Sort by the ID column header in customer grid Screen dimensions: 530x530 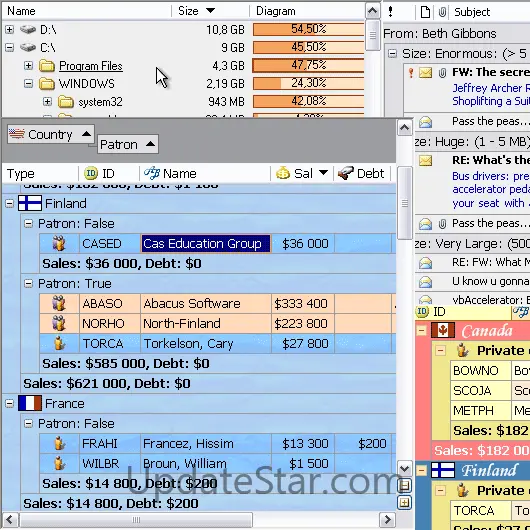[x=109, y=174]
